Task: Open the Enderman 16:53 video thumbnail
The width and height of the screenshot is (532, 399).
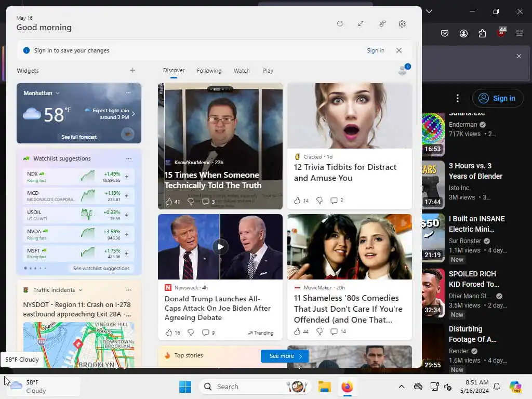Action: pyautogui.click(x=433, y=134)
